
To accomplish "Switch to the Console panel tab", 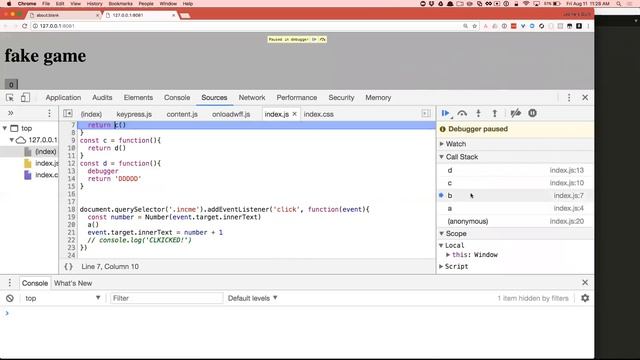I will (x=177, y=98).
